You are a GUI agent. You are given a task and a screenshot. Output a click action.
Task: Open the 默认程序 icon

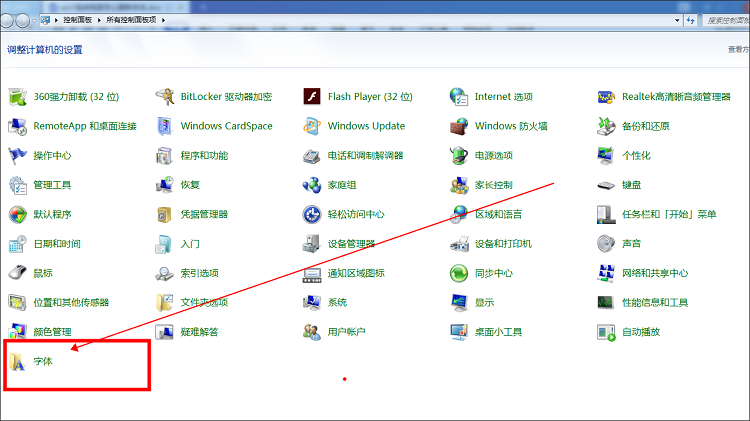(x=18, y=215)
